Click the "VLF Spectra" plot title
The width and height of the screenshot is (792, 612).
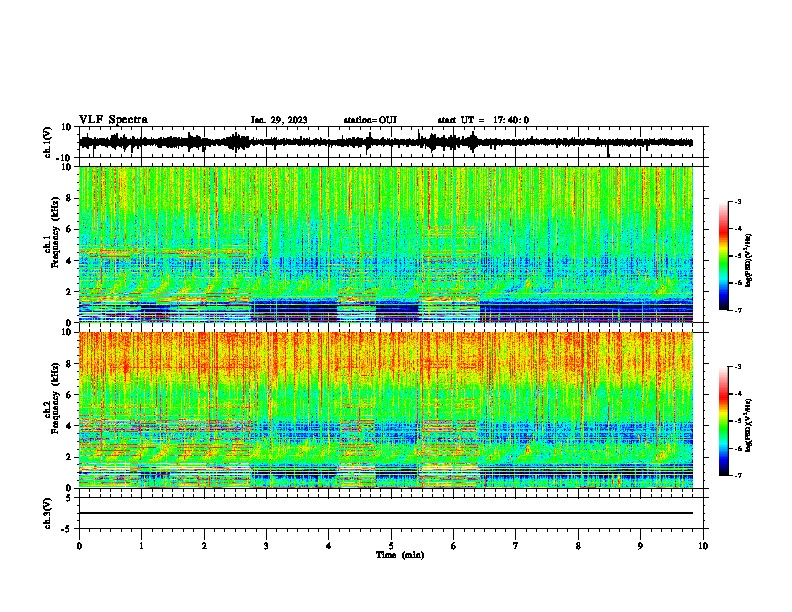pos(113,120)
